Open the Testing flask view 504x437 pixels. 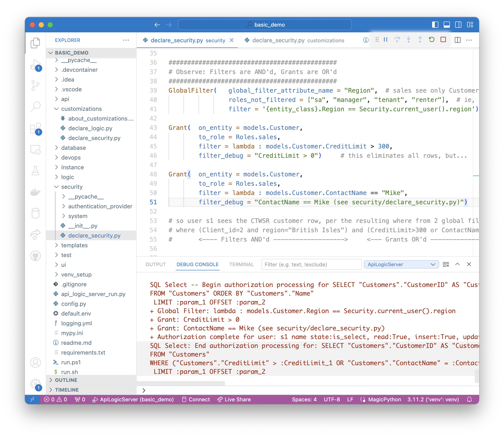tap(35, 171)
